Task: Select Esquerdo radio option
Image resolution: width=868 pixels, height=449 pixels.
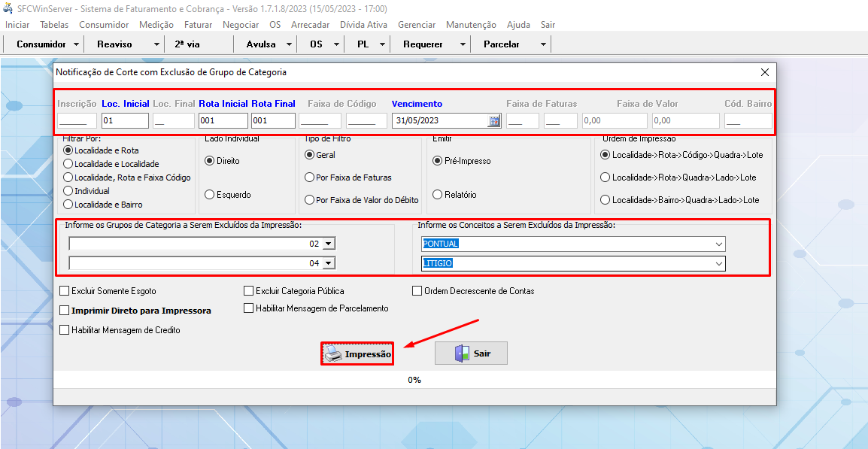Action: pos(210,195)
